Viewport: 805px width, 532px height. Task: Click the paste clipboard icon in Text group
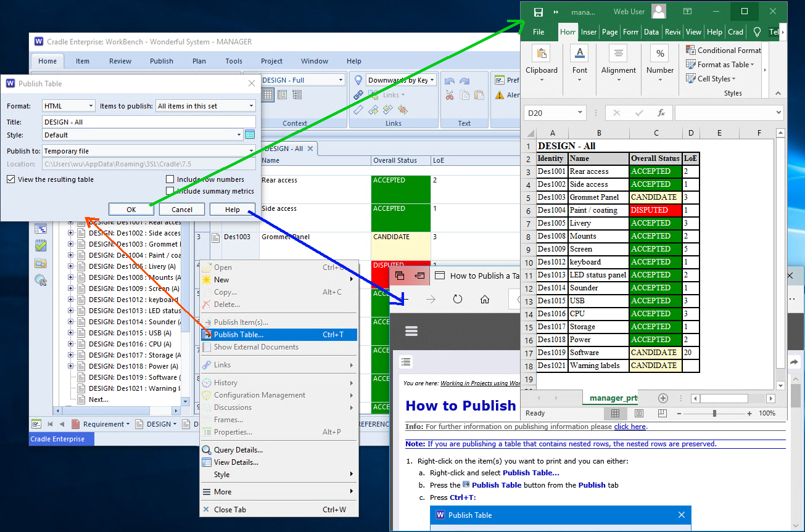[x=479, y=95]
